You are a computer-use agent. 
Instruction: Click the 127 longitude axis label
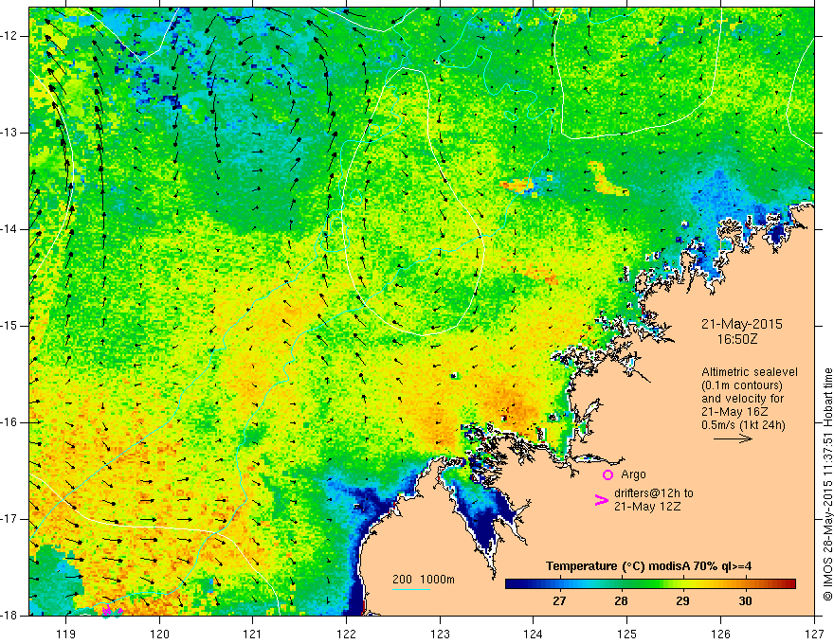(814, 634)
